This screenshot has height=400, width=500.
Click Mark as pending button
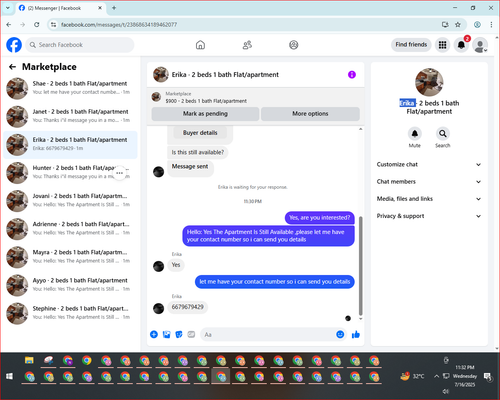(205, 114)
